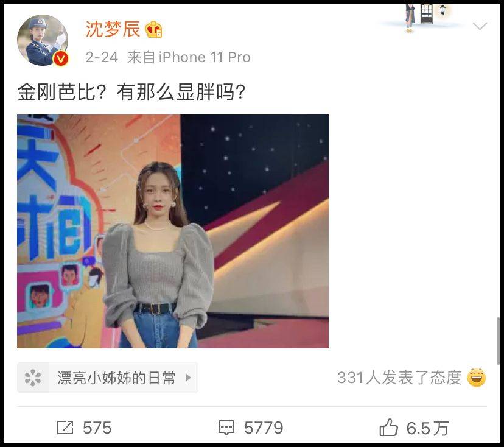Click the page scrollbar thumb
This screenshot has width=504, height=447.
(x=498, y=341)
